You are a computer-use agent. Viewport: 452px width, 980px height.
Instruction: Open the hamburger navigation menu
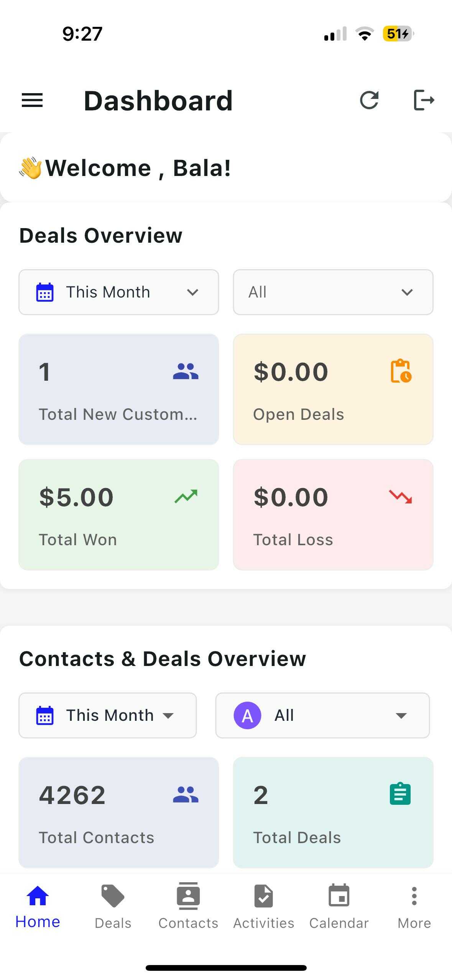(32, 100)
